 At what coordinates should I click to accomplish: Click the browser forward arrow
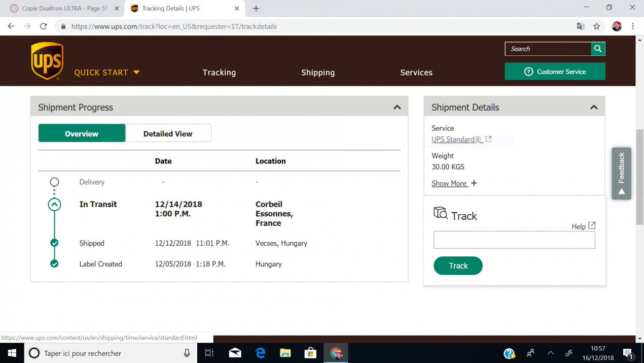(x=27, y=26)
